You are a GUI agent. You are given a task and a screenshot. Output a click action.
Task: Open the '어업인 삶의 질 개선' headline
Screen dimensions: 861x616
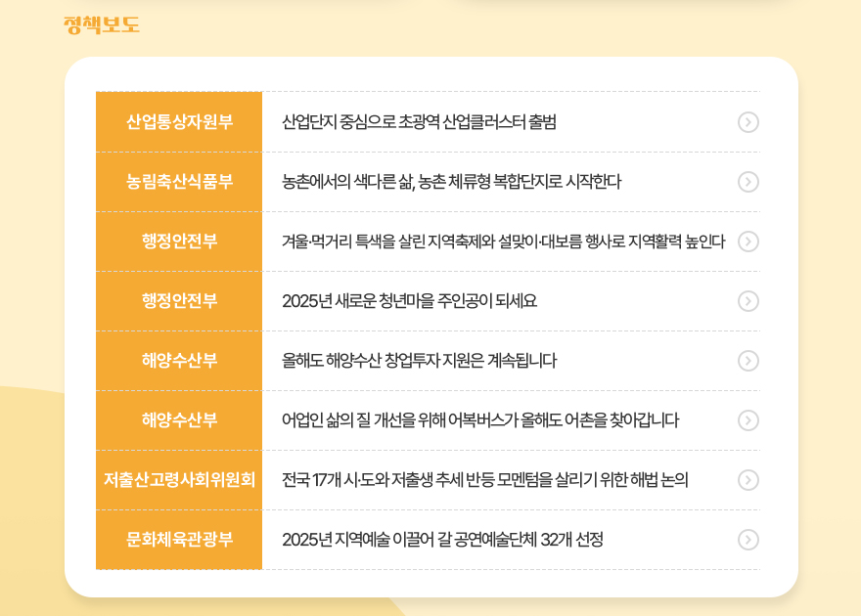point(479,420)
